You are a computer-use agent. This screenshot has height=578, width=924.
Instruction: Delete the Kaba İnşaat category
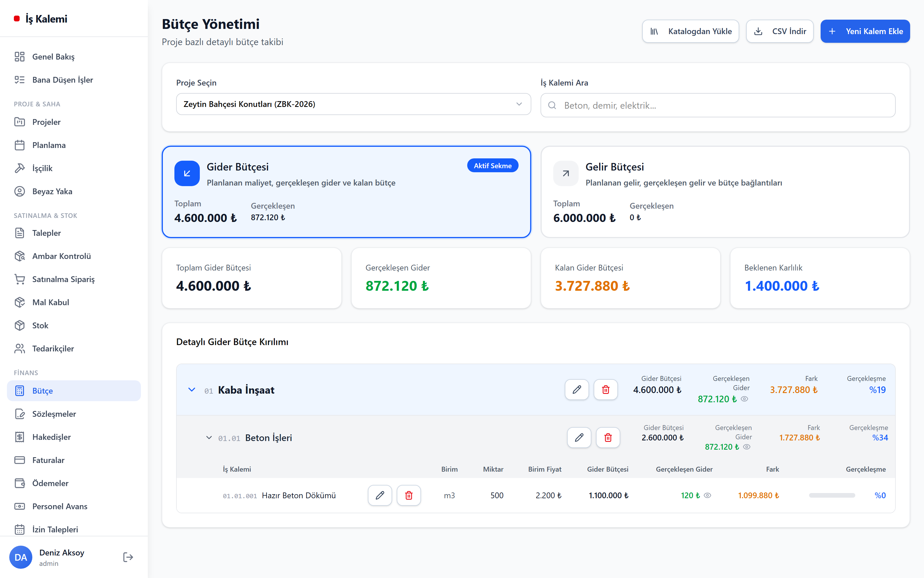[606, 390]
